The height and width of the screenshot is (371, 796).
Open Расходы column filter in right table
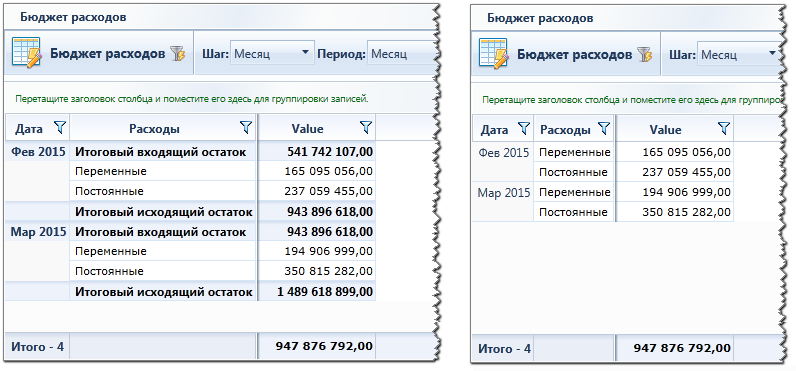coord(604,129)
